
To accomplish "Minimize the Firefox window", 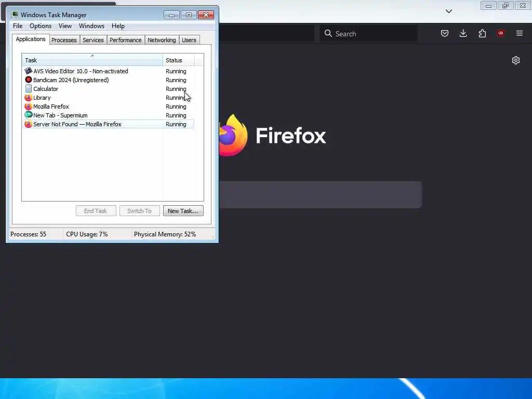I will point(488,5).
